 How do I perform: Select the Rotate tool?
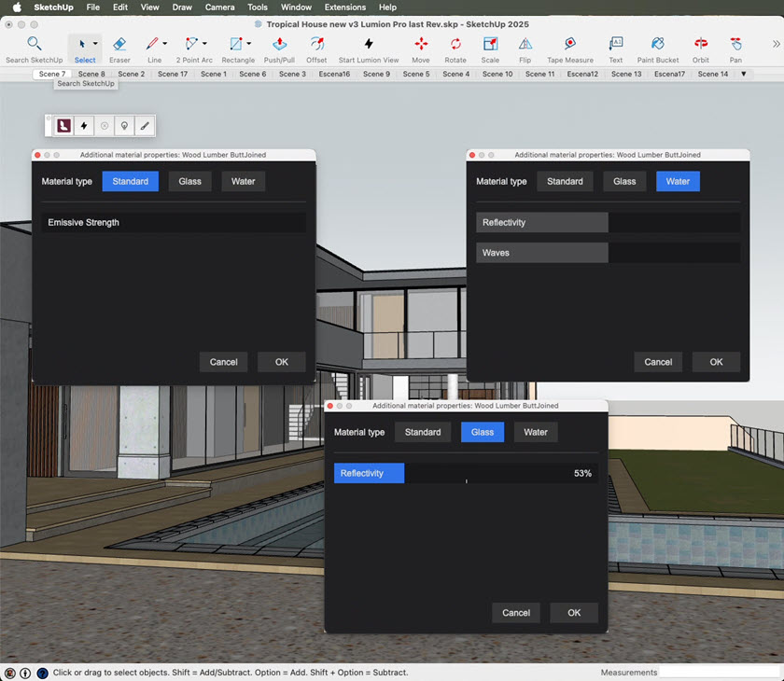tap(455, 45)
